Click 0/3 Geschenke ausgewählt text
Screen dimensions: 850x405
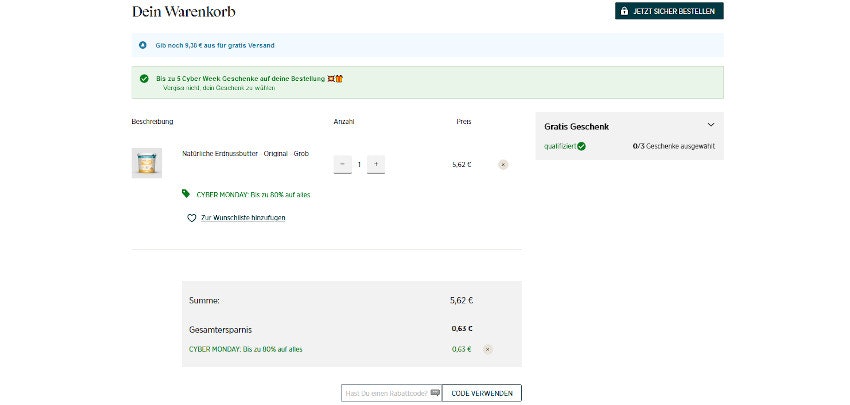(674, 146)
